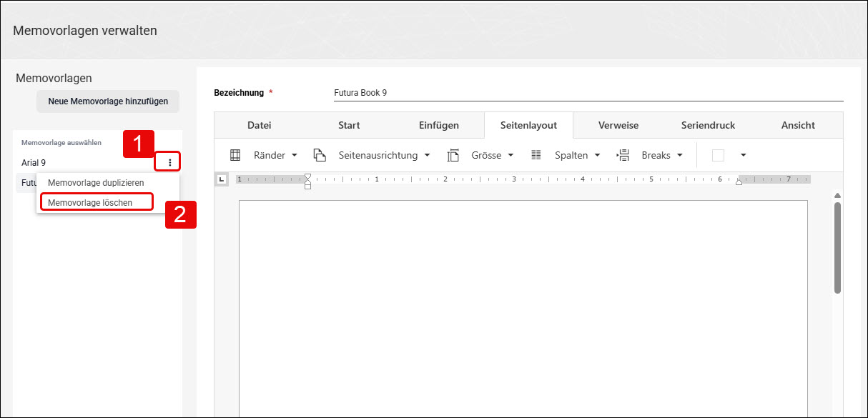Open the Grösse dropdown arrow
Screen dimensions: 868x418
pyautogui.click(x=511, y=155)
